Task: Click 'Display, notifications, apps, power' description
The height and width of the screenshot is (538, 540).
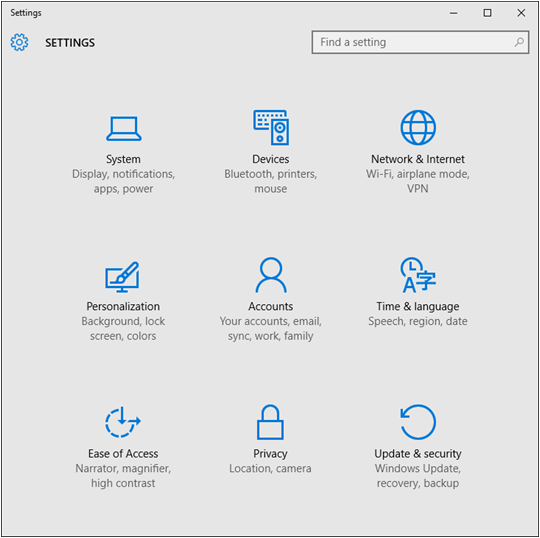Action: pyautogui.click(x=123, y=181)
